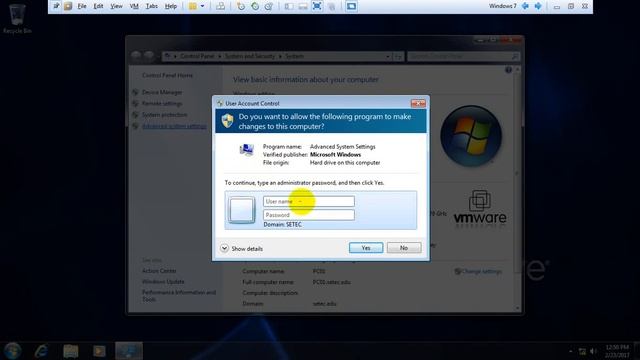
Task: Click the UAC shield icon in the header
Action: point(227,121)
